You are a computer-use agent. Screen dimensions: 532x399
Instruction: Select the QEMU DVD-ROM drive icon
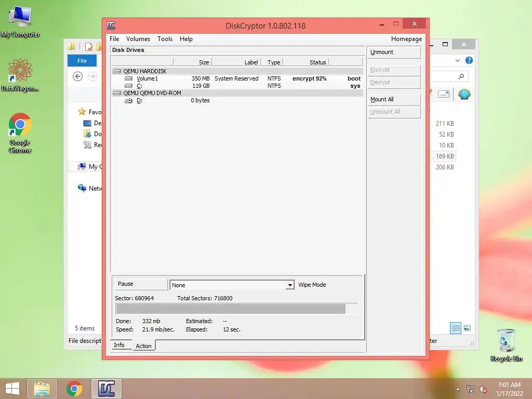point(117,93)
